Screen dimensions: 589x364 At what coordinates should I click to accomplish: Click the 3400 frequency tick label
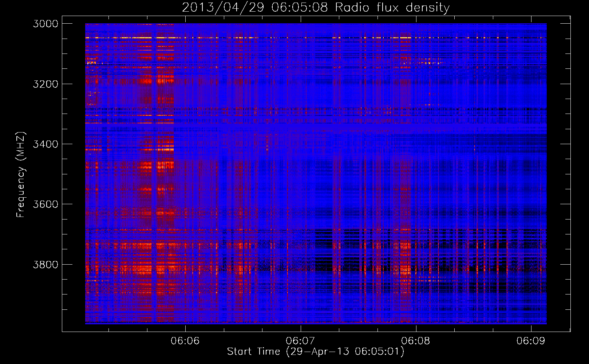(46, 144)
